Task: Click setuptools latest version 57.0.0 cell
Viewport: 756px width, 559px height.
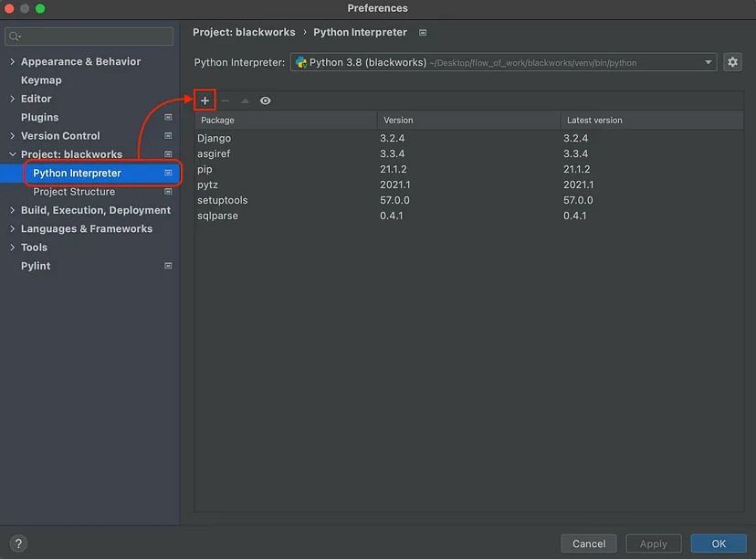Action: pos(578,200)
